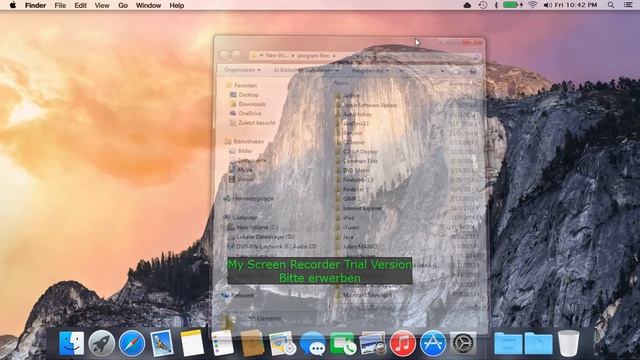This screenshot has width=640, height=360.
Task: Select Downloads in the Explorer sidebar
Action: [252, 104]
